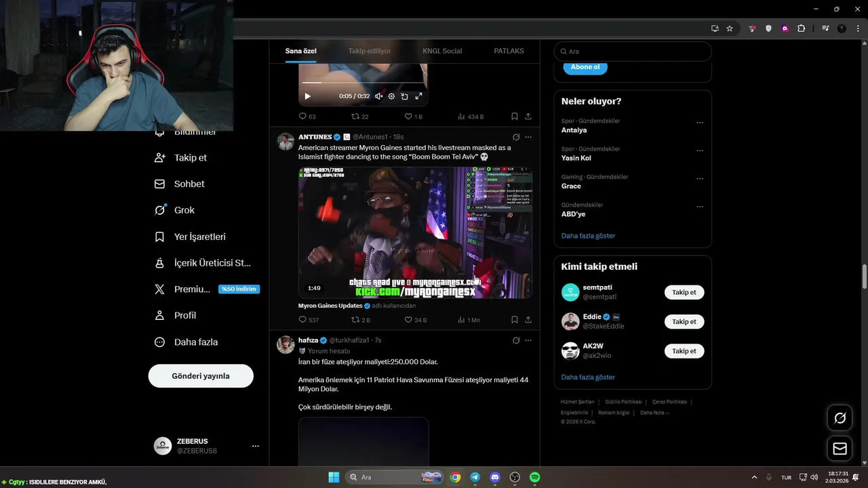The image size is (868, 488).
Task: Like the ANTUNES post with 24 B likes
Action: pos(415,320)
